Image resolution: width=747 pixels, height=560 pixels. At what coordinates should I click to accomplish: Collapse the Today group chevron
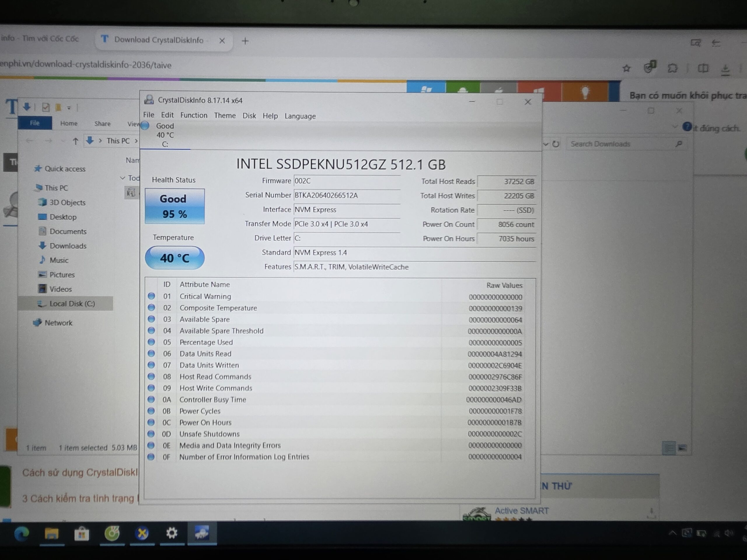(122, 178)
